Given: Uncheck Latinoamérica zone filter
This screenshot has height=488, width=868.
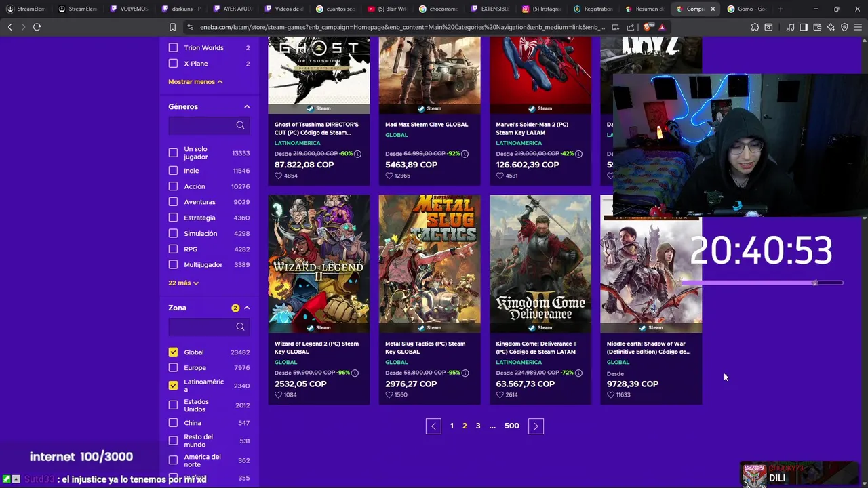Looking at the screenshot, I should 173,385.
